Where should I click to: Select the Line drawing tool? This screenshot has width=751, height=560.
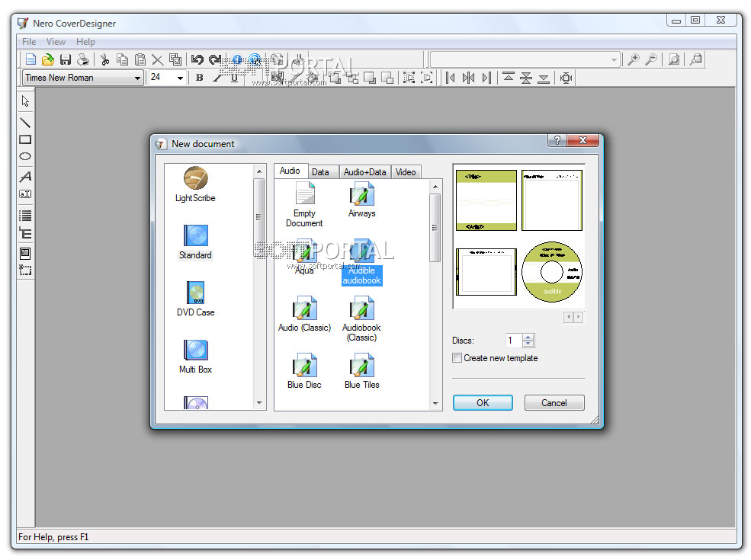pyautogui.click(x=25, y=123)
